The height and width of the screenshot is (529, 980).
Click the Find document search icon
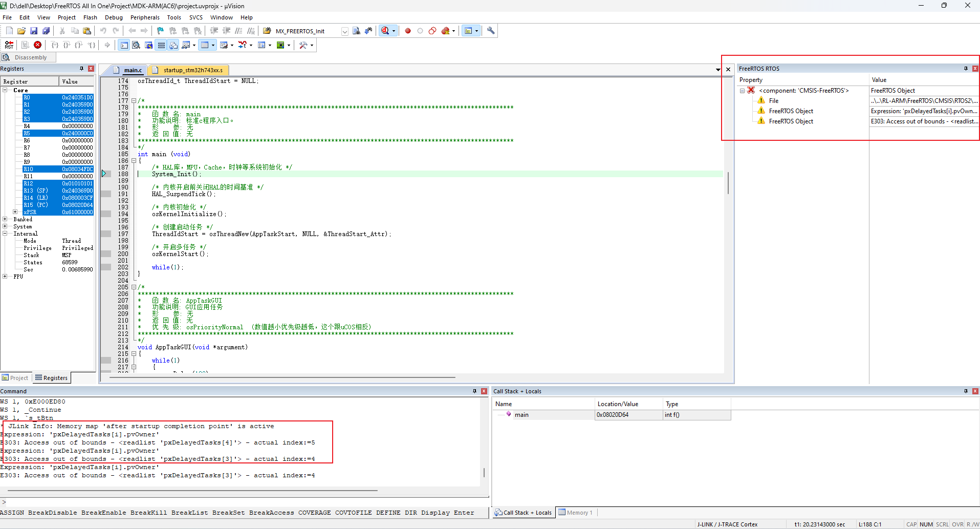coord(356,31)
